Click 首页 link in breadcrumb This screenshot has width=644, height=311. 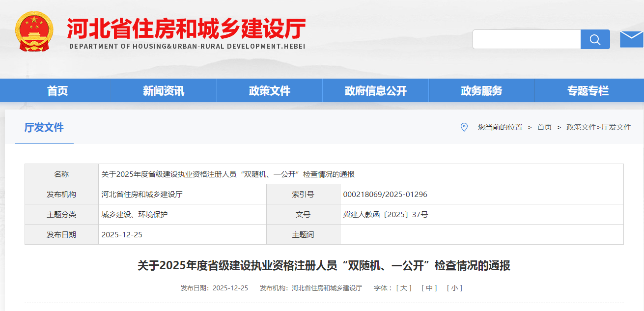pyautogui.click(x=544, y=127)
